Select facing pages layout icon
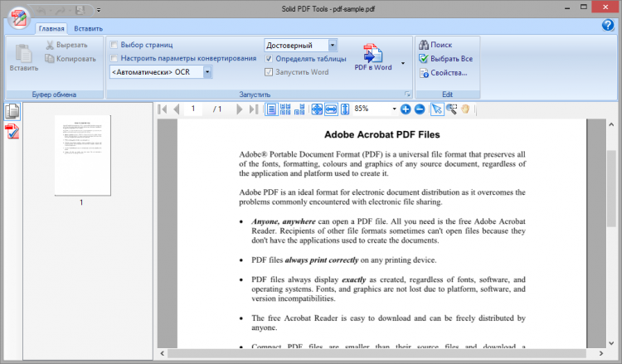Screen dimensions: 622x364 (299, 109)
